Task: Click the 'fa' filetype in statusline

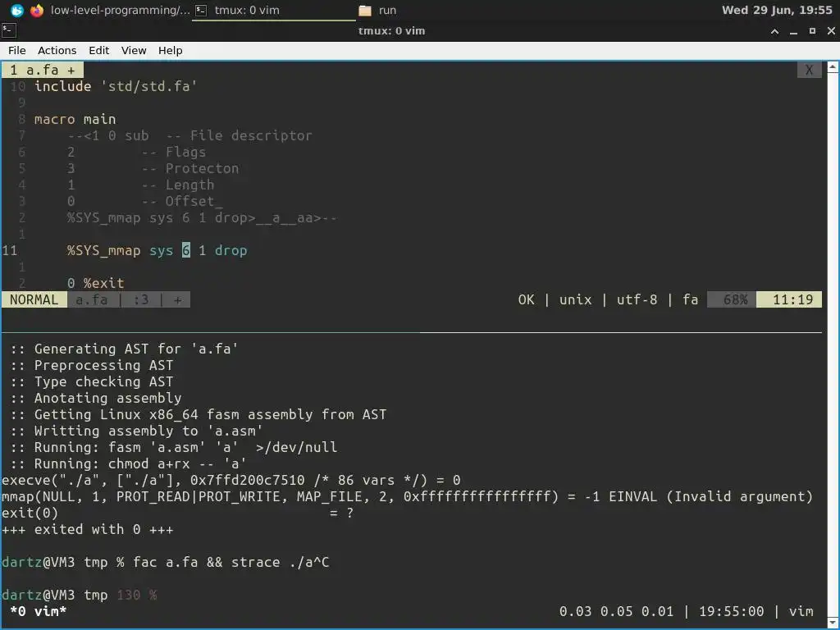Action: click(x=690, y=299)
